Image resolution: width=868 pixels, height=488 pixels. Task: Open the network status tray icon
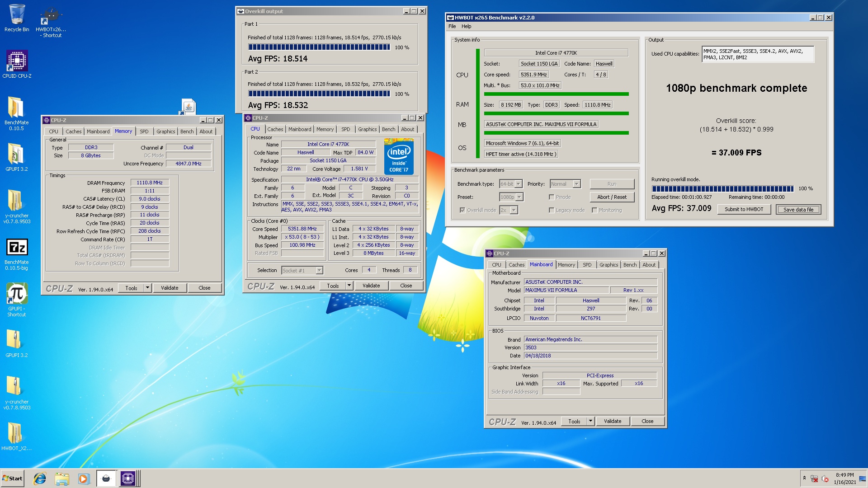(814, 479)
